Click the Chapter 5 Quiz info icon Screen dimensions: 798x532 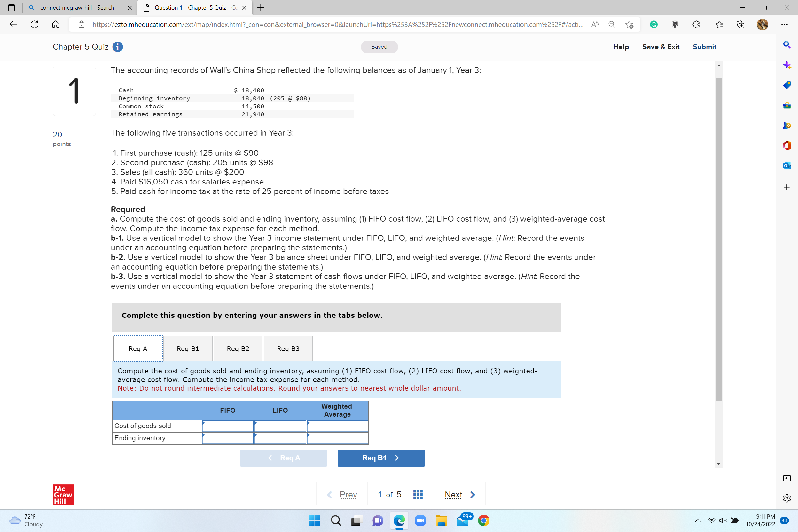click(x=117, y=47)
